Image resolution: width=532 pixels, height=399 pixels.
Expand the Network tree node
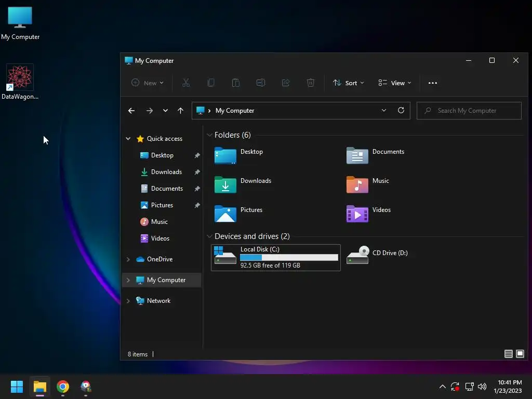click(x=128, y=301)
